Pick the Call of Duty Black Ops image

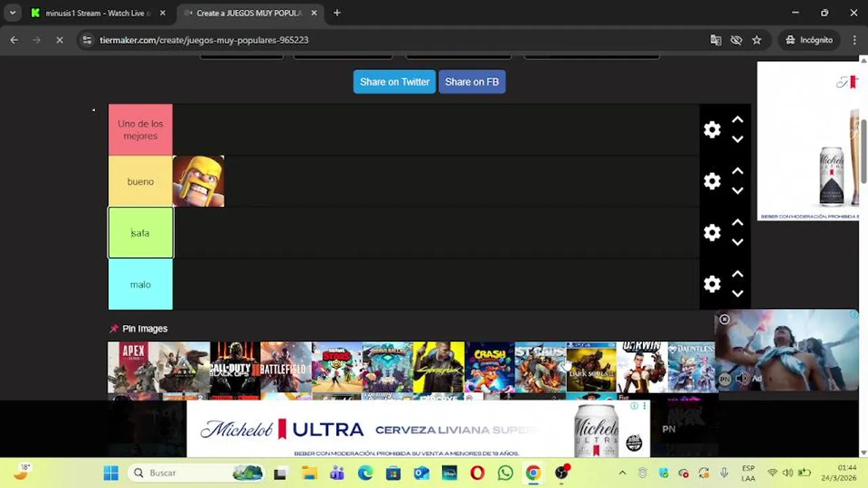235,367
